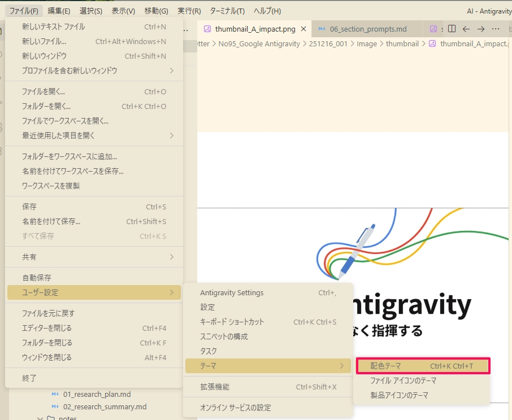
Task: Click the pen illustration in image preview
Action: 357,251
